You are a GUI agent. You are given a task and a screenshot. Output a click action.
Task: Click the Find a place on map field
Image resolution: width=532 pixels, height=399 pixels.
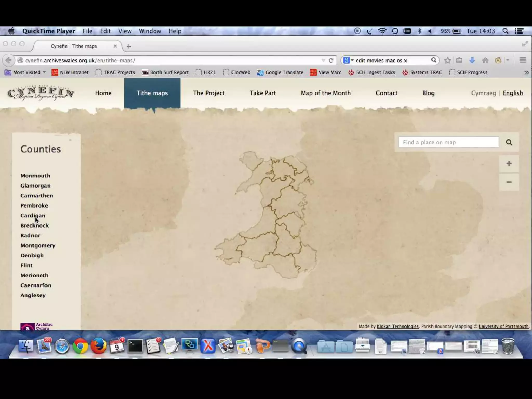(x=449, y=142)
